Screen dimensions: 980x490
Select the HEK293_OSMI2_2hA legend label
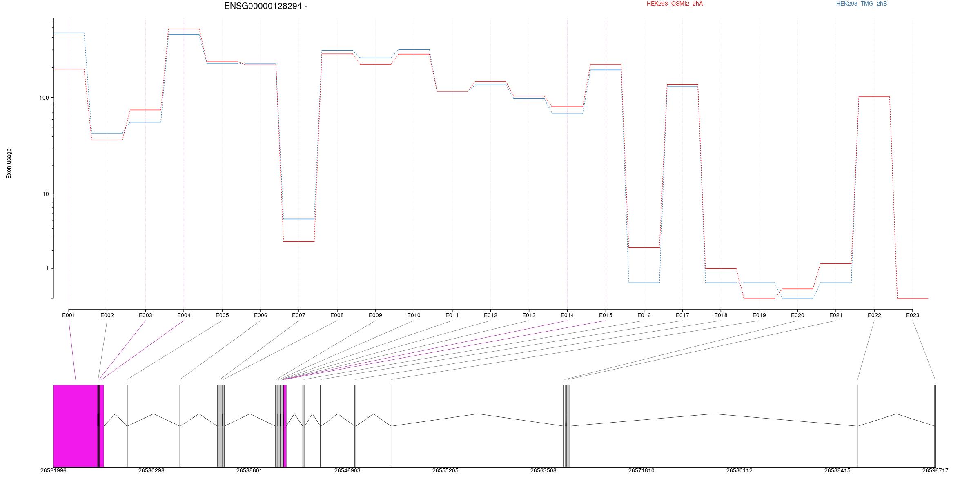[675, 4]
